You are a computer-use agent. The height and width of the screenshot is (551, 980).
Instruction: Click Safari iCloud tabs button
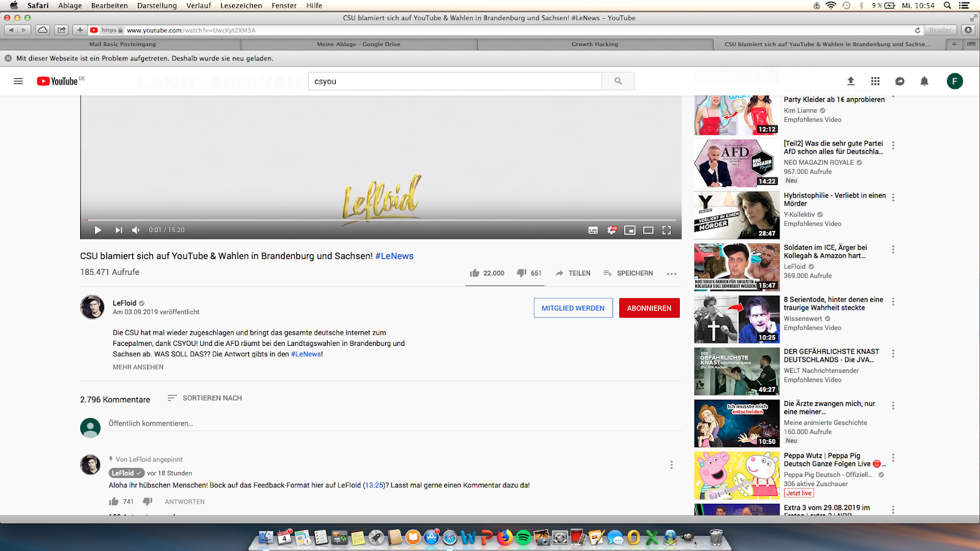(x=42, y=30)
